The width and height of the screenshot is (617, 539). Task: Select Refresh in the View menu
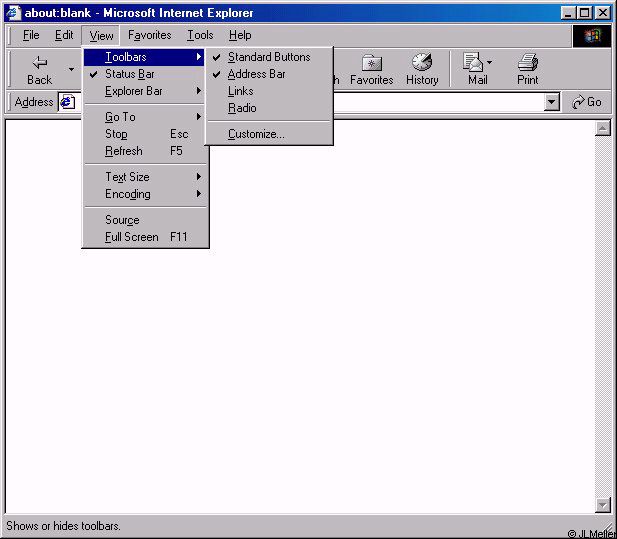145,151
